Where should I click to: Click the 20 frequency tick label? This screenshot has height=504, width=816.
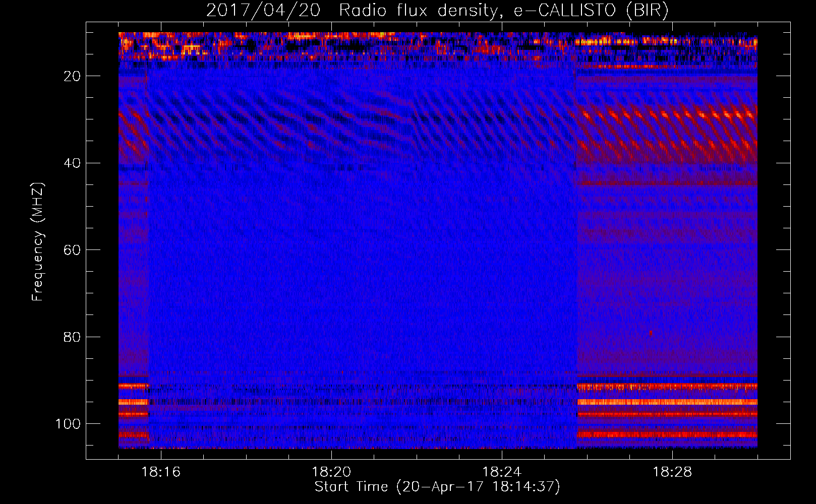tap(73, 76)
